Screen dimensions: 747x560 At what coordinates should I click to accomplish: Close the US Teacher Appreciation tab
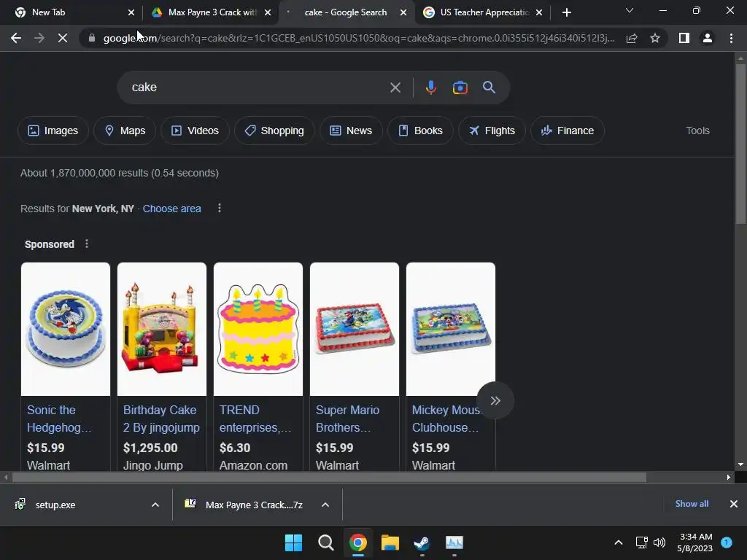click(x=539, y=12)
